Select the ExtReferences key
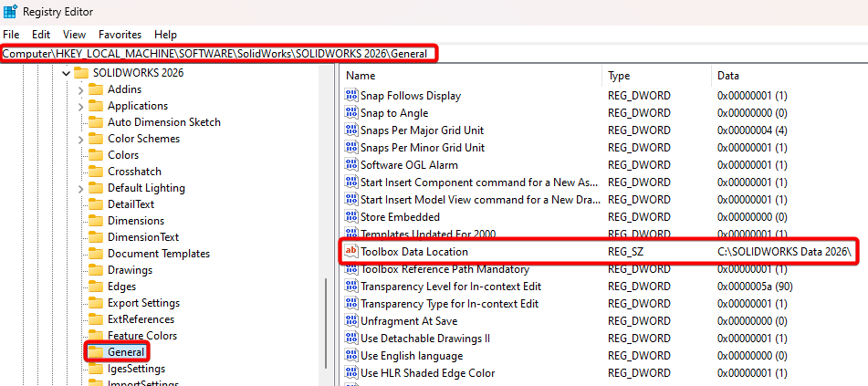The width and height of the screenshot is (868, 386). pos(141,319)
